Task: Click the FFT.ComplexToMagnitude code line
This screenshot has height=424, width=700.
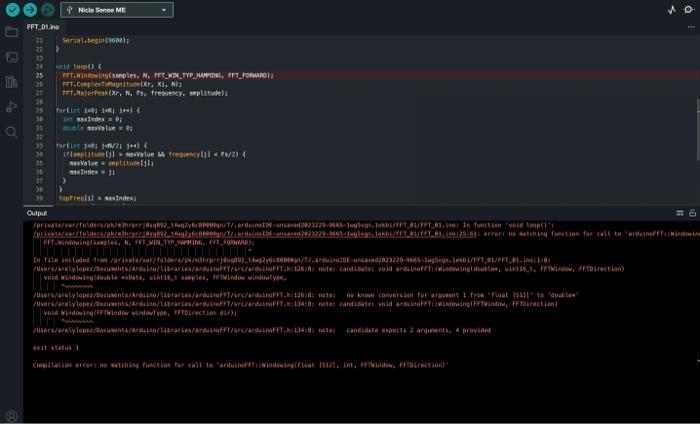Action: 122,84
